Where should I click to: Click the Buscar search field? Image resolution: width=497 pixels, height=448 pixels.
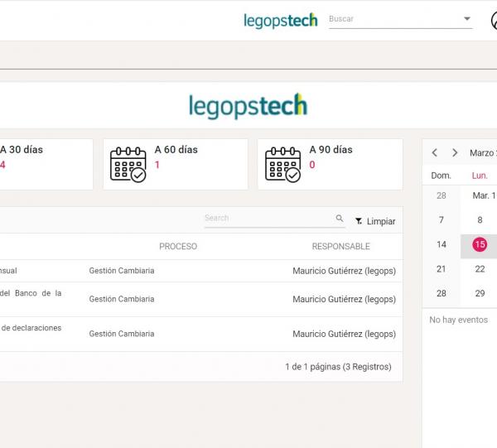click(393, 19)
